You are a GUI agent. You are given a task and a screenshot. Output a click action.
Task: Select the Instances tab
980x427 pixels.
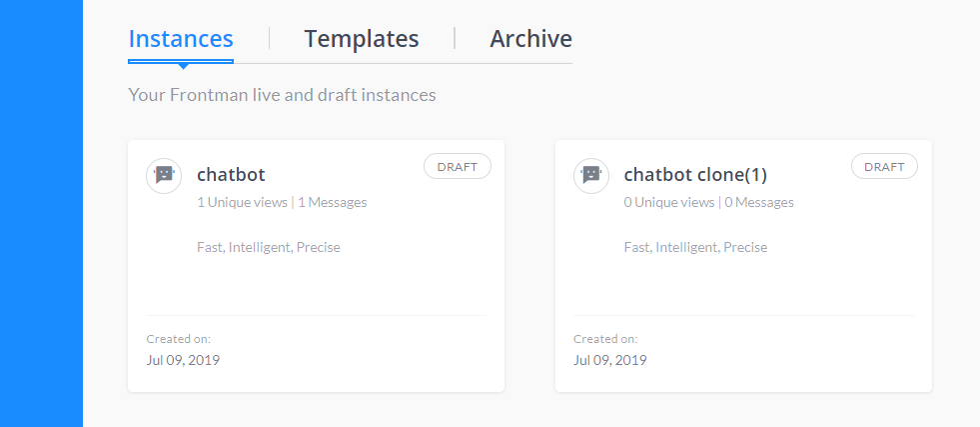[x=181, y=39]
